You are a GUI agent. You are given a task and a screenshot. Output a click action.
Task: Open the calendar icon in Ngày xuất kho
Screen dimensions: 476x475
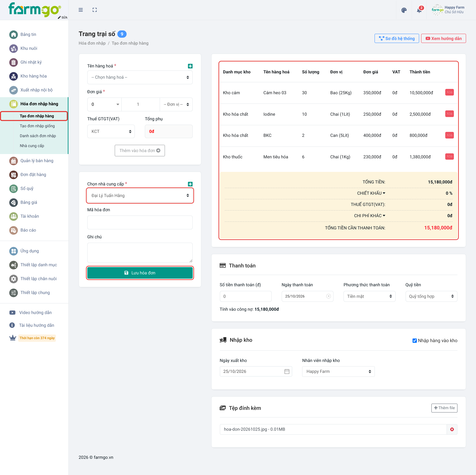click(x=287, y=371)
